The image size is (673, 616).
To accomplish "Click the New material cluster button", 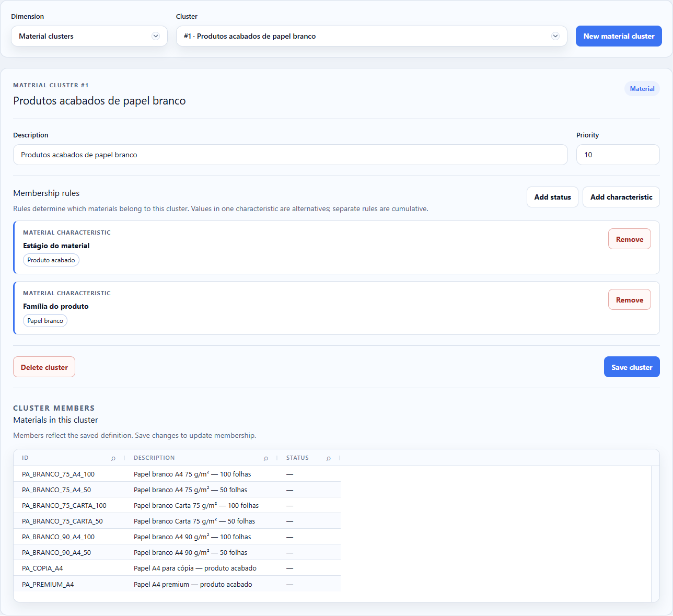I will (x=619, y=36).
